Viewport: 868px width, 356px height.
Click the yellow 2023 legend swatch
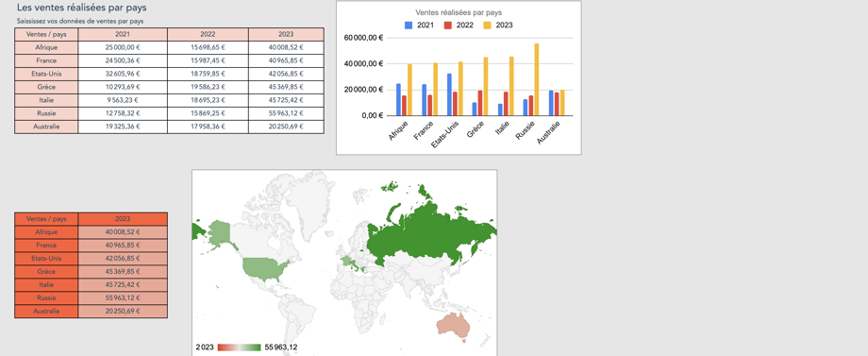(x=487, y=25)
